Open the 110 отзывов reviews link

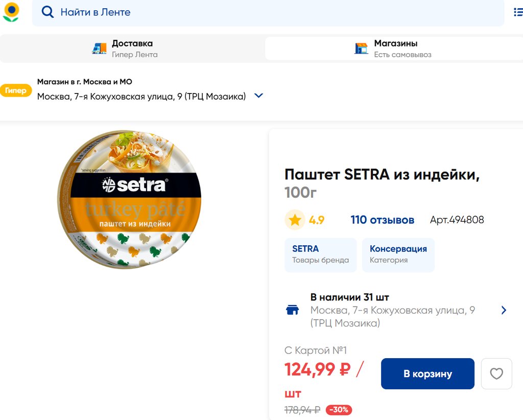point(382,220)
